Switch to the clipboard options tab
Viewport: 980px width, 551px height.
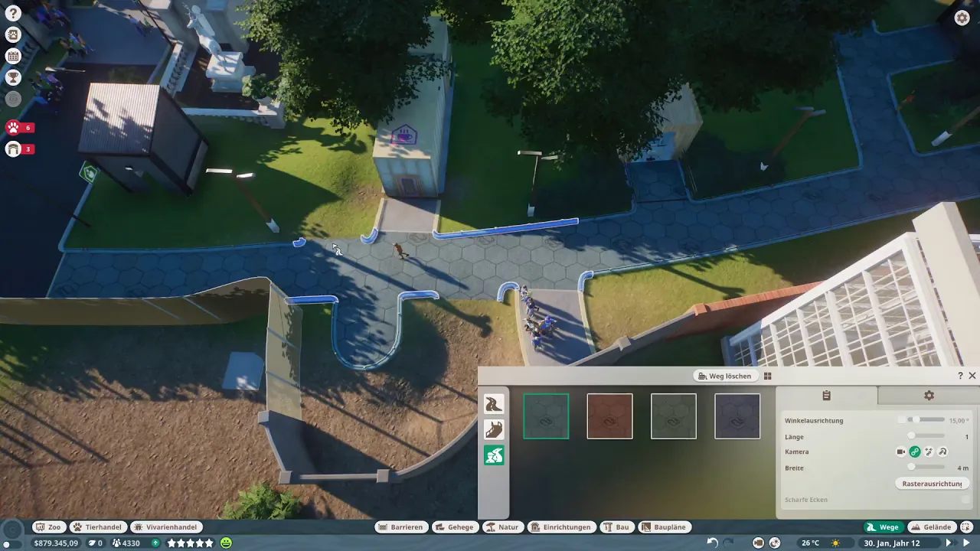click(x=826, y=396)
